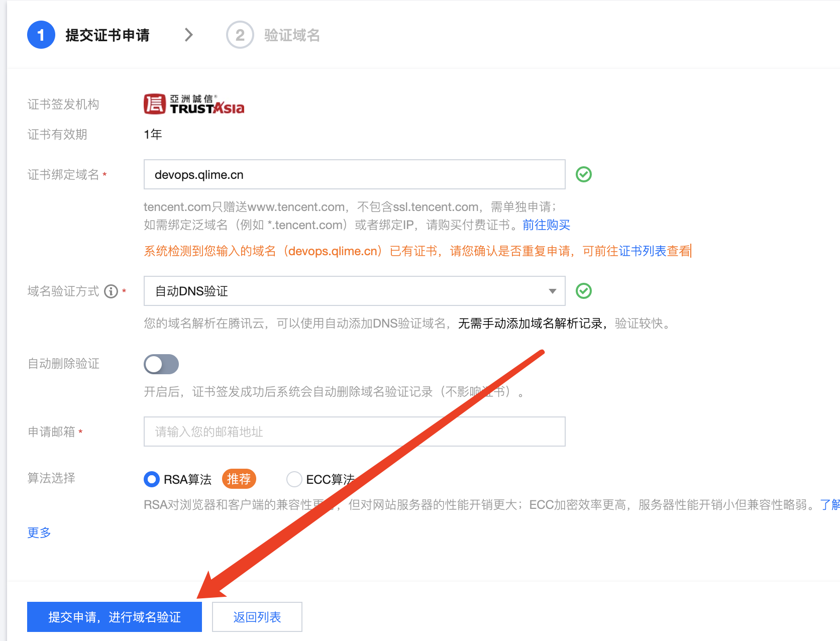840x641 pixels.
Task: Click the hint beginning 开启后，证书签发成功后
Action: click(x=334, y=391)
